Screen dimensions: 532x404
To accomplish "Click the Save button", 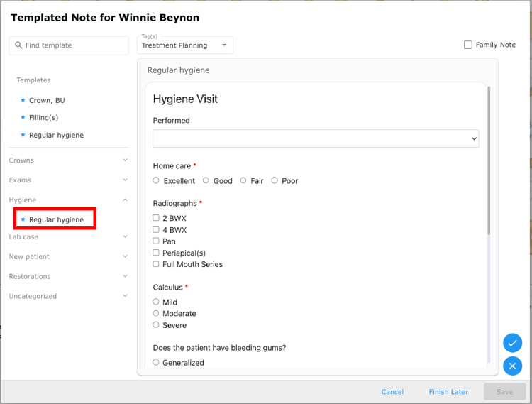I will [x=504, y=392].
